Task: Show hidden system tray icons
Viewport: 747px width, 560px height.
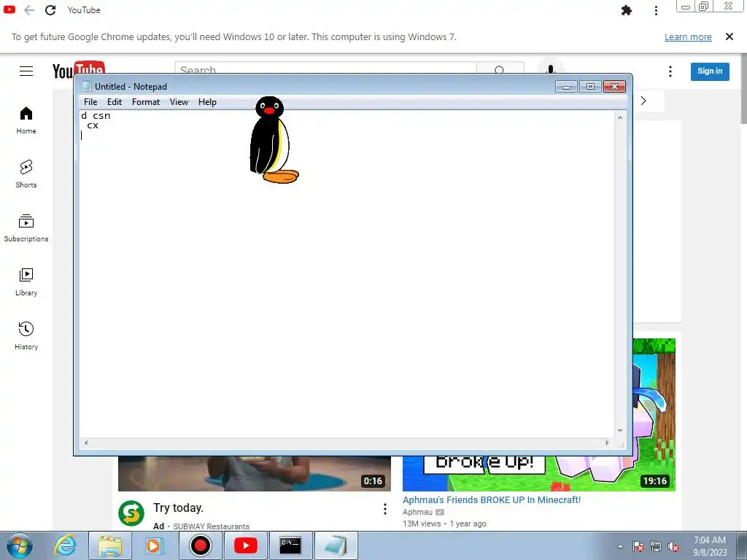Action: pos(620,546)
